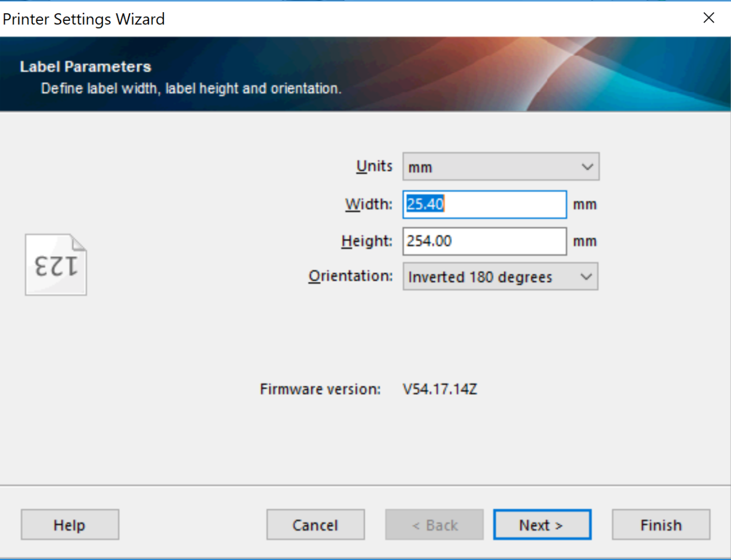Click the mm unit text beside Width
The height and width of the screenshot is (560, 731).
[585, 205]
